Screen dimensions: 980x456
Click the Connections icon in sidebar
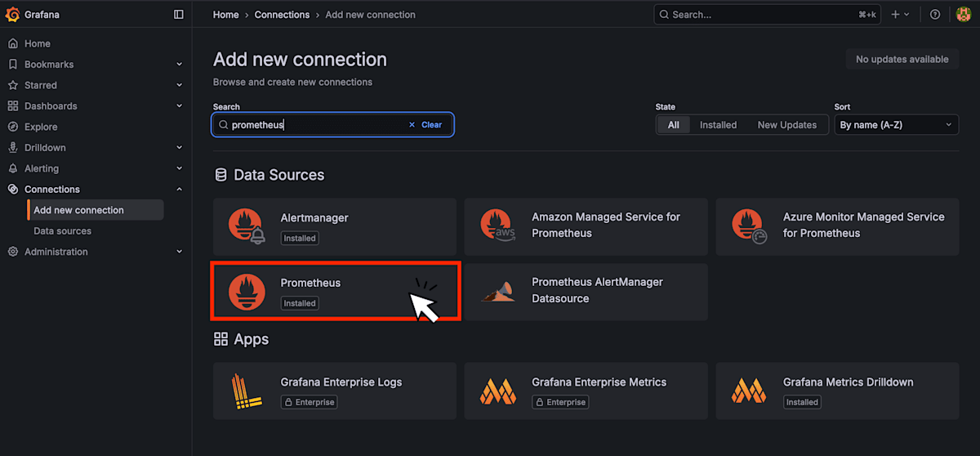(12, 189)
